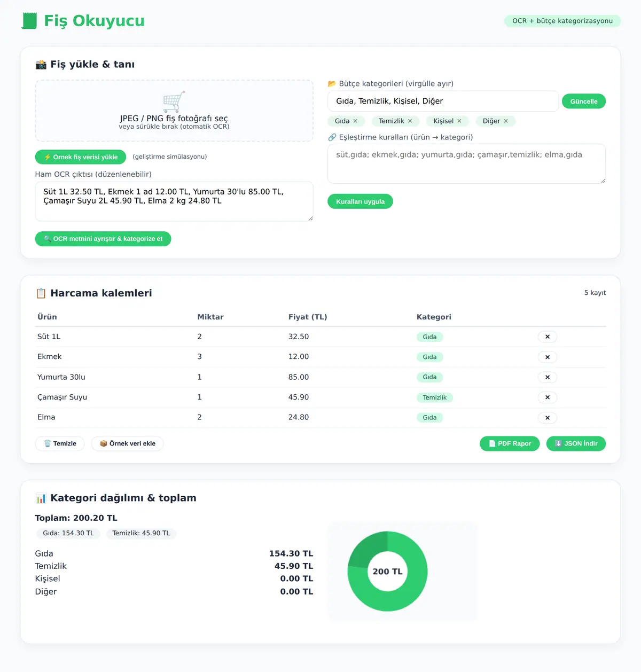Click OCR metnini ayrıştır & kategorize et
Viewport: 641px width, 672px height.
103,239
